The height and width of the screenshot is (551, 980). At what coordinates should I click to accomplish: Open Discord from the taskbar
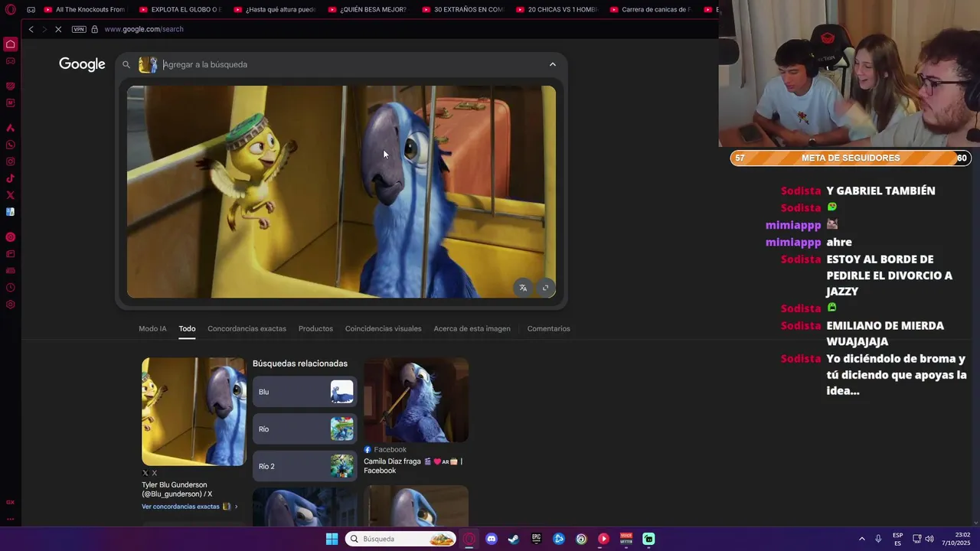tap(492, 539)
